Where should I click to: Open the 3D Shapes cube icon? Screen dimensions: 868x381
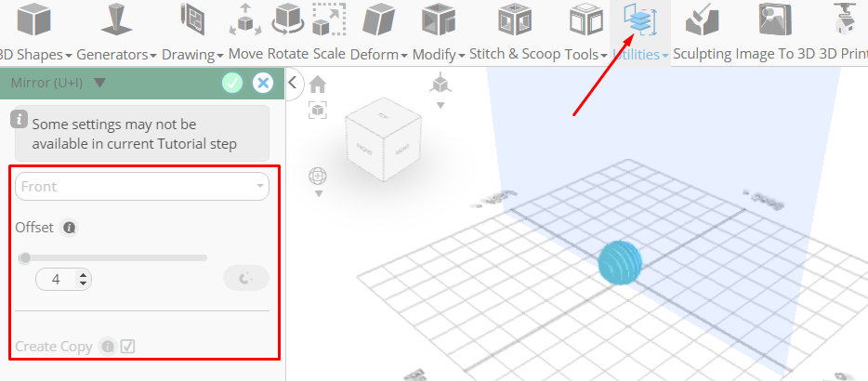34,20
